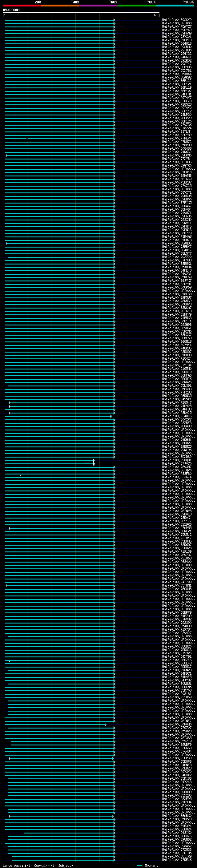
Task: Select label UniRef100_Q9AQU1
Action: click(177, 460)
